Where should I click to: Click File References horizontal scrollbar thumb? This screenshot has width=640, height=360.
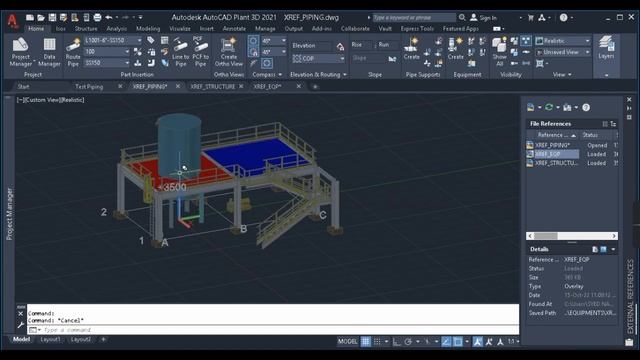[546, 236]
